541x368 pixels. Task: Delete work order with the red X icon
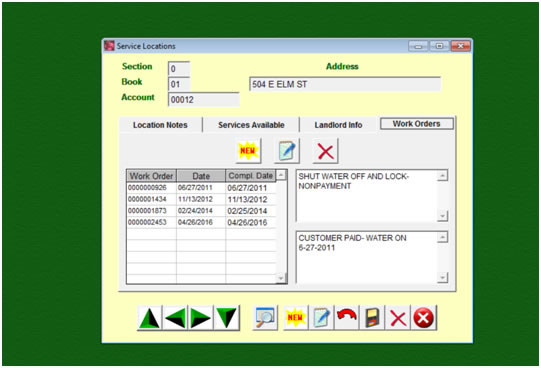(x=325, y=151)
